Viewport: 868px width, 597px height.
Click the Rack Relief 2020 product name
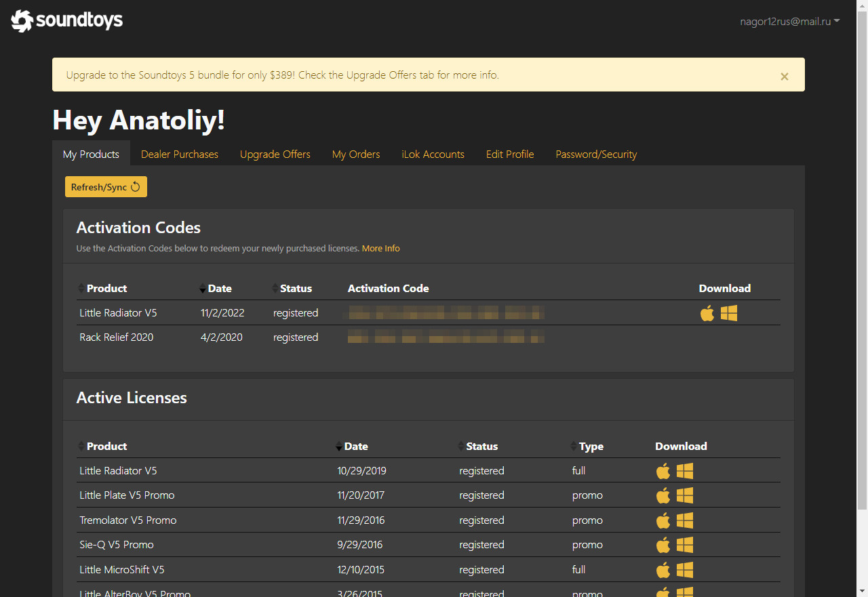117,337
